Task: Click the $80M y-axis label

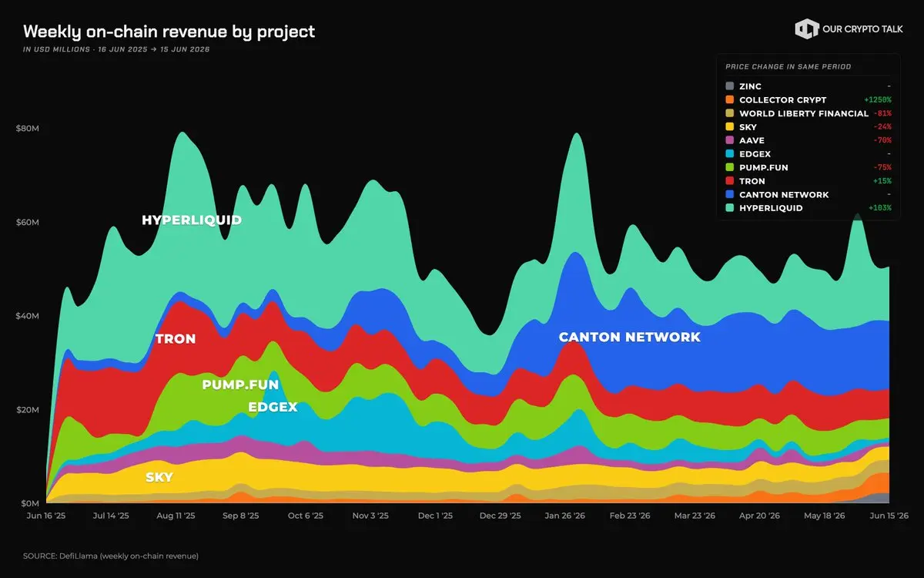Action: click(28, 128)
